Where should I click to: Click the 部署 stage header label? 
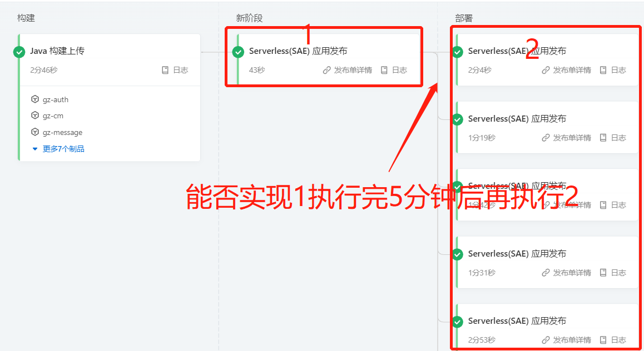[x=464, y=18]
